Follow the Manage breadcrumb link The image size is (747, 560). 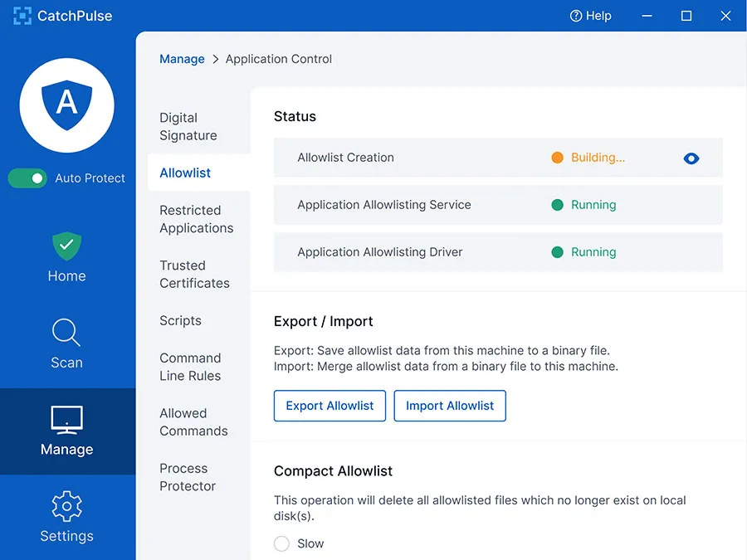click(182, 59)
